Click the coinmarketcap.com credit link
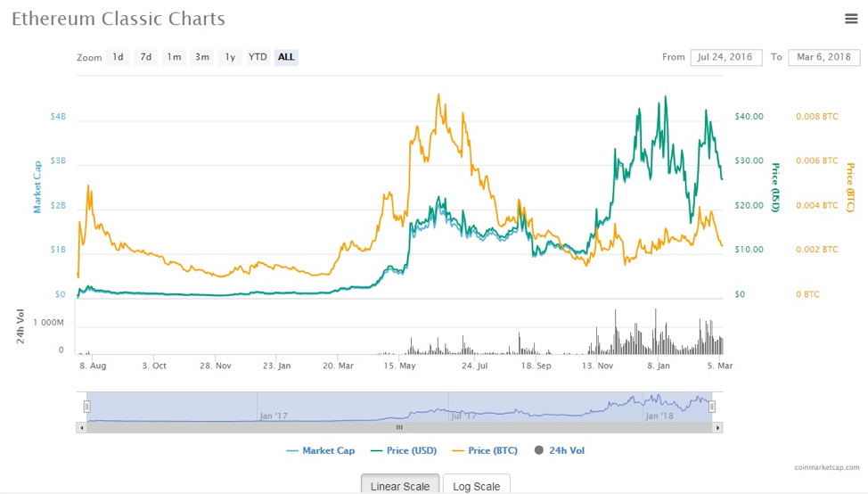The width and height of the screenshot is (868, 494). pos(827,467)
